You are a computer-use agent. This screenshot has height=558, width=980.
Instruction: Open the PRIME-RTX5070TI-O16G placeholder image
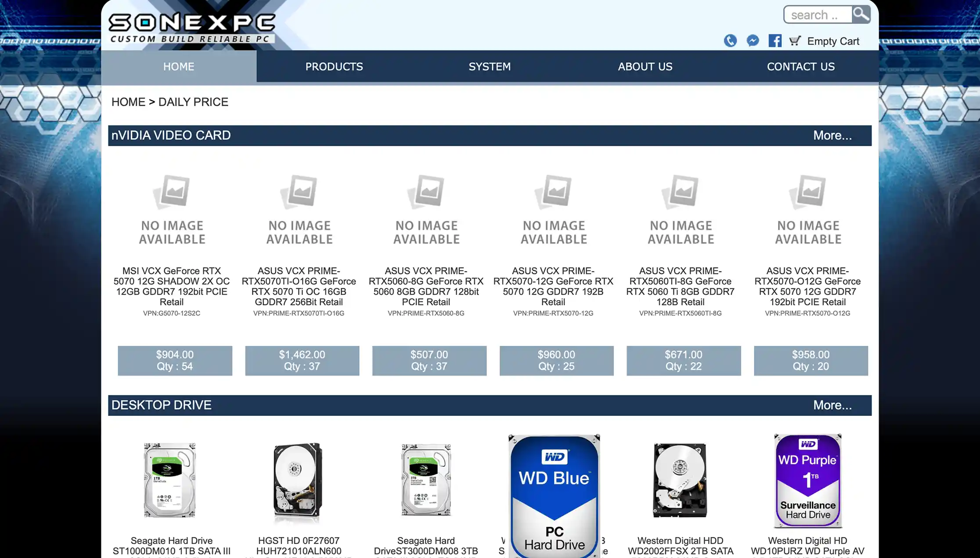pos(299,210)
